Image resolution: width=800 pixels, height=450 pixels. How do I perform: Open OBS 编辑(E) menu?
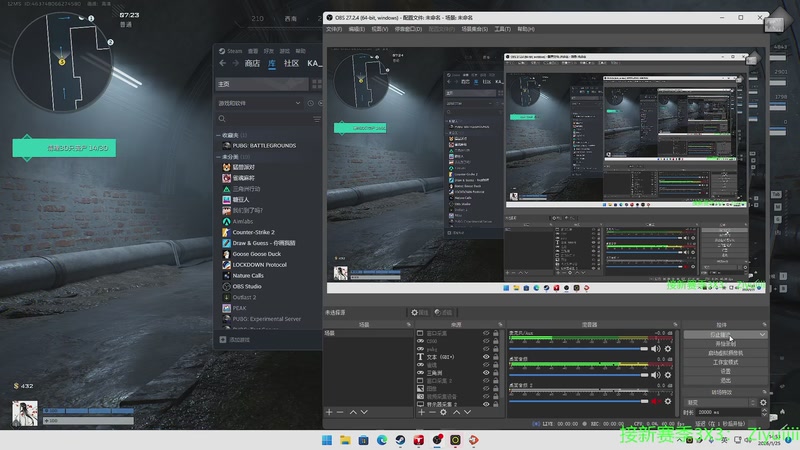pyautogui.click(x=357, y=29)
